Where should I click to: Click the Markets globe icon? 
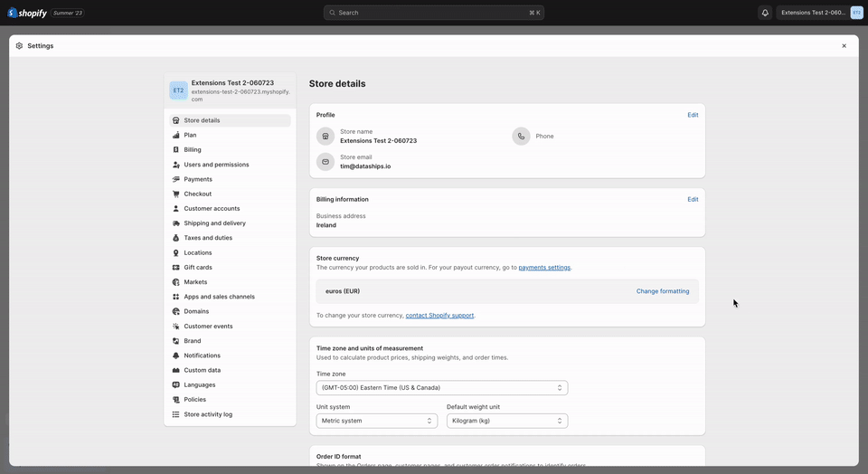click(176, 282)
